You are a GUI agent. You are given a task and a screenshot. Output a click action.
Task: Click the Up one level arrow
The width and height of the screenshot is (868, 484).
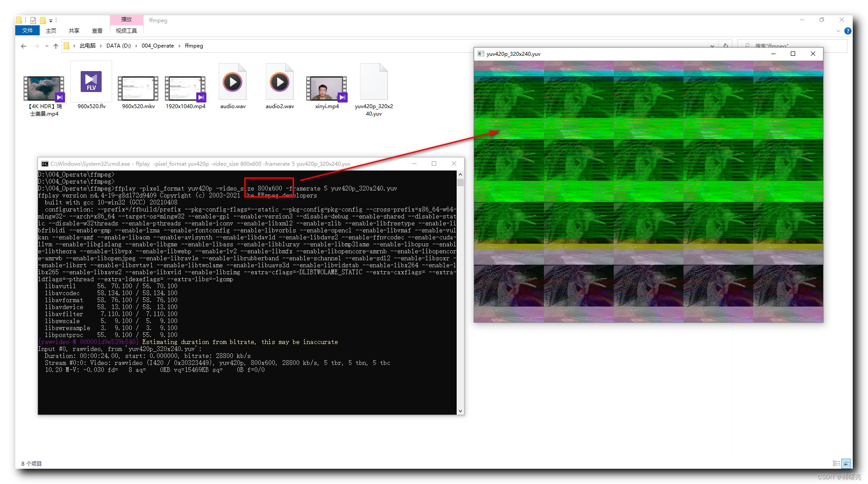click(x=56, y=46)
